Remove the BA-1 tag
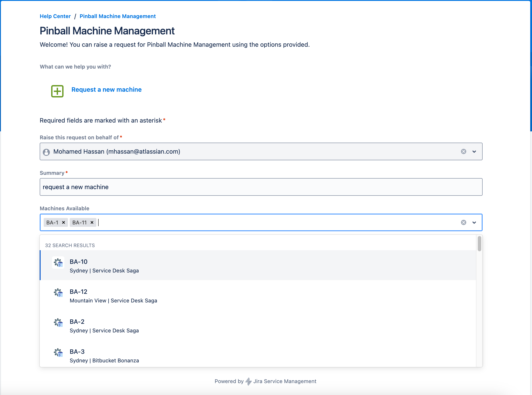Image resolution: width=532 pixels, height=395 pixels. (63, 222)
